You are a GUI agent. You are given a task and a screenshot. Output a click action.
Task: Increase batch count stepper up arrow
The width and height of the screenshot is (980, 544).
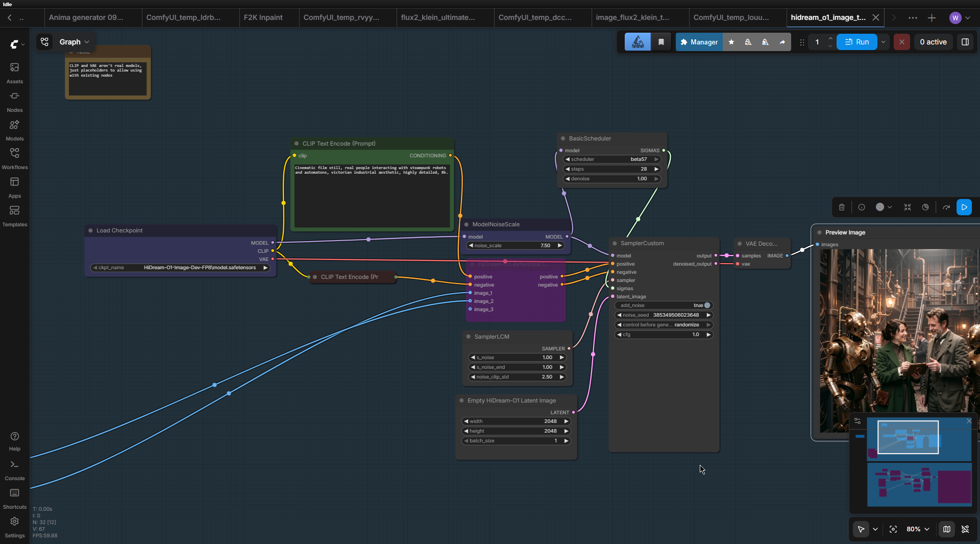(830, 38)
